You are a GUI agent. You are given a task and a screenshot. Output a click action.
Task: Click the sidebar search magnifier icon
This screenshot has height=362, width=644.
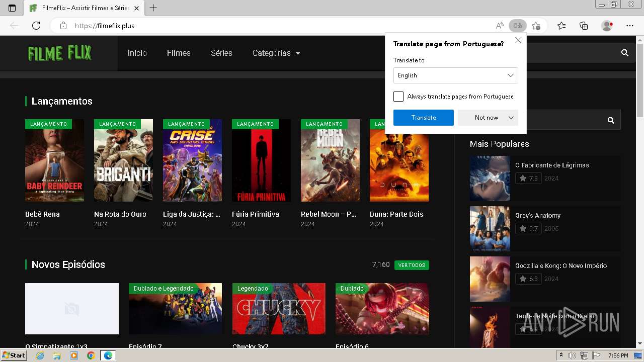point(611,120)
